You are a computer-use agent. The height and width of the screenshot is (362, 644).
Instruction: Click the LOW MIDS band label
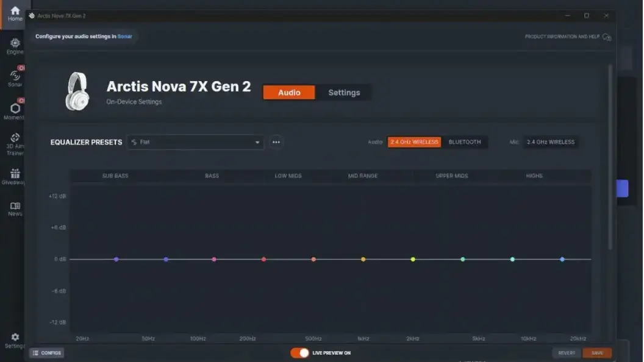(x=288, y=176)
